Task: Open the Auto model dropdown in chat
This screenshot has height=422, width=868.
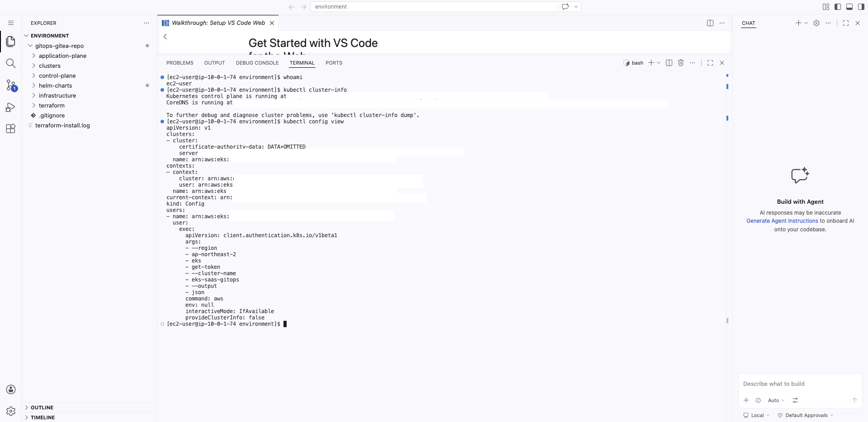Action: coord(776,400)
